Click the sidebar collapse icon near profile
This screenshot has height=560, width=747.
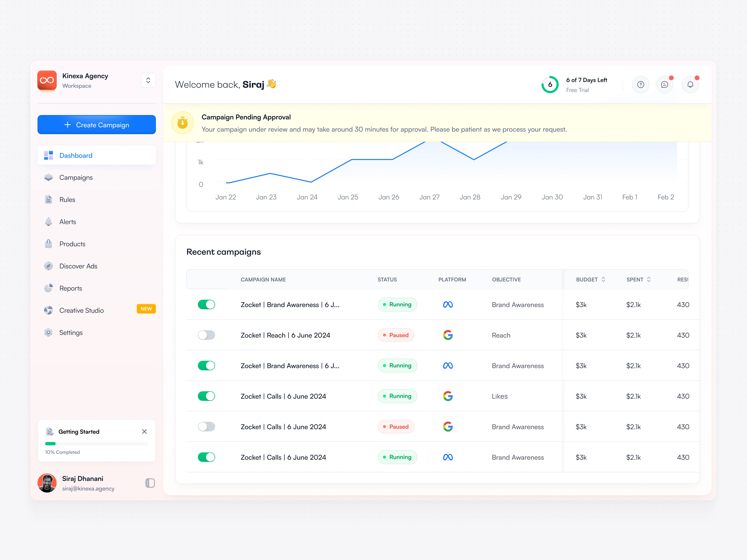point(150,483)
